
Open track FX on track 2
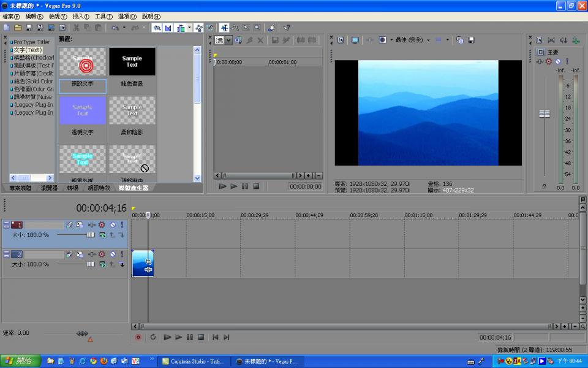[x=92, y=255]
